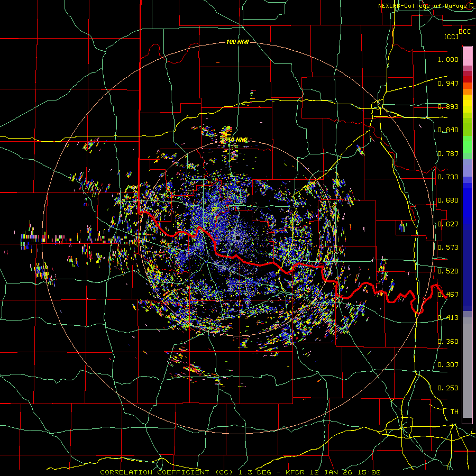Click the 50 NMI range ring label
The height and width of the screenshot is (476, 476).
point(238,140)
